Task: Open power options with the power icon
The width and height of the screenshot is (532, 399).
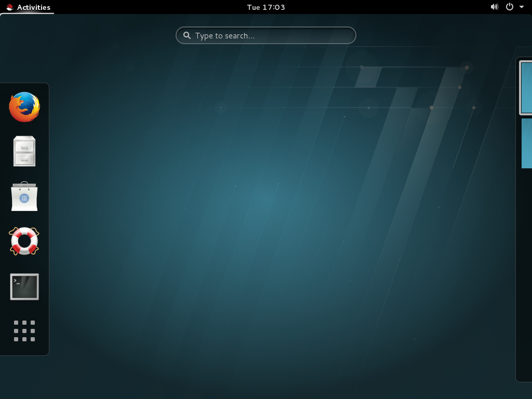Action: [x=509, y=7]
